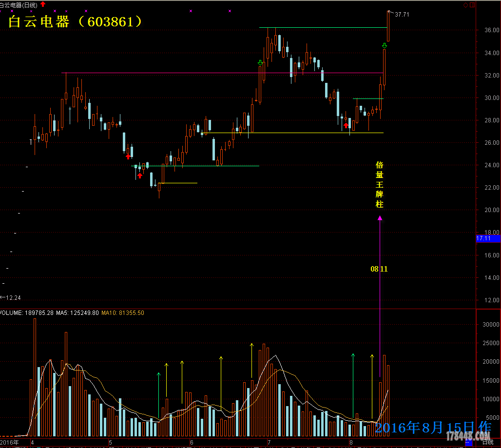Click the 倍量王牌柱 annotation text
Viewport: 501px width, 448px height.
pyautogui.click(x=379, y=184)
